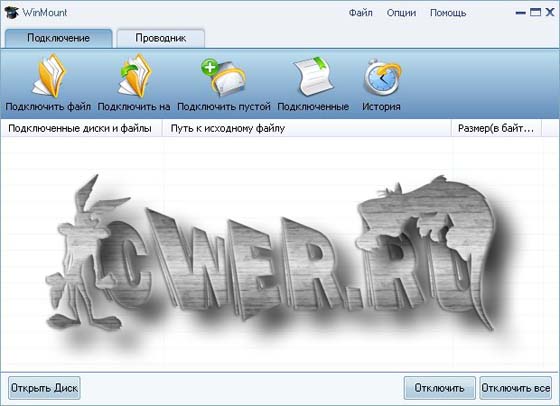Screen dimensions: 560x406
Task: Click the Подключить на folder icon
Action: tap(135, 76)
